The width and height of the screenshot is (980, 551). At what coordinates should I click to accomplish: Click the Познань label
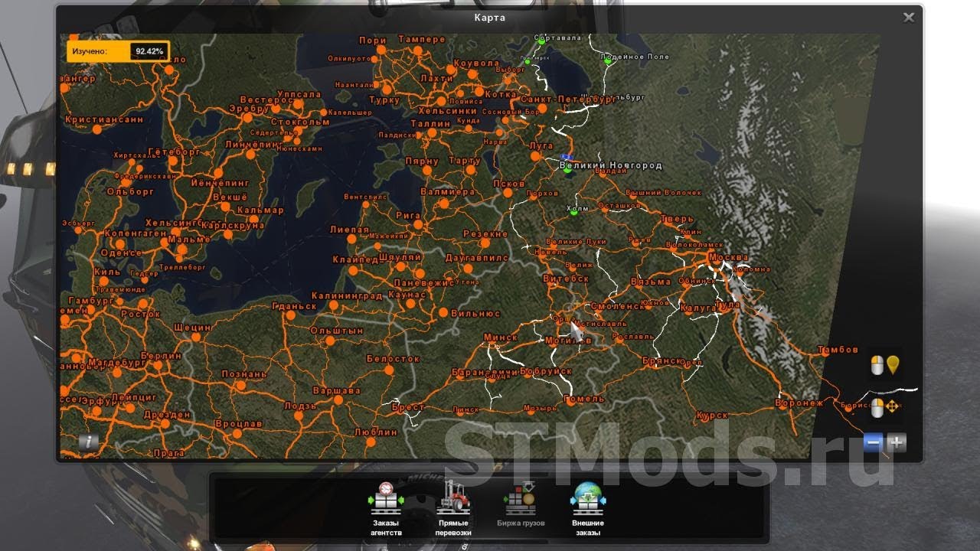pyautogui.click(x=243, y=374)
